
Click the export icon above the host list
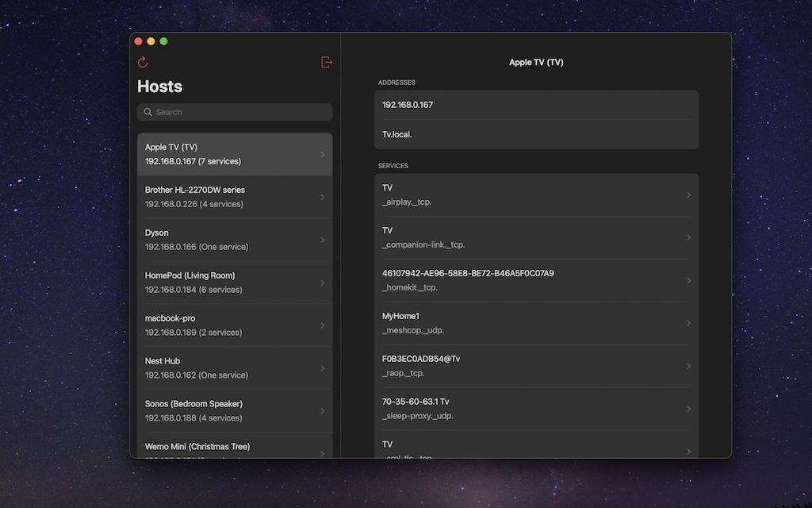coord(326,63)
